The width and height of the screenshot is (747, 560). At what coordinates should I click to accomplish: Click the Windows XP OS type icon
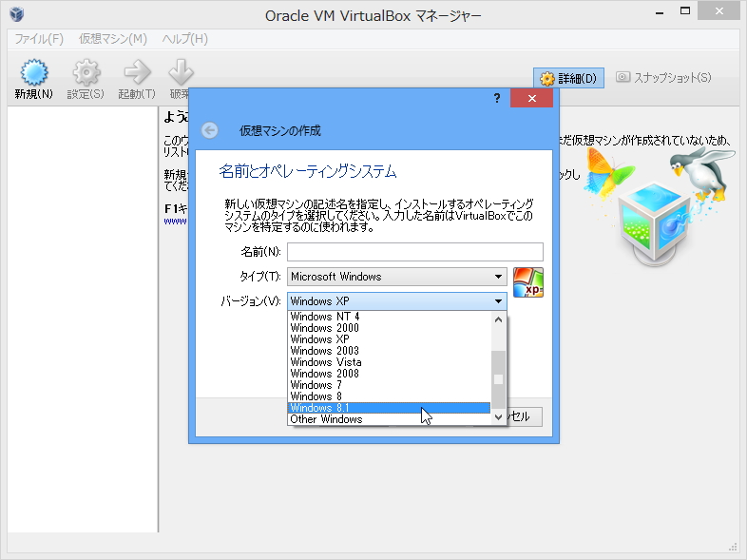tap(528, 282)
